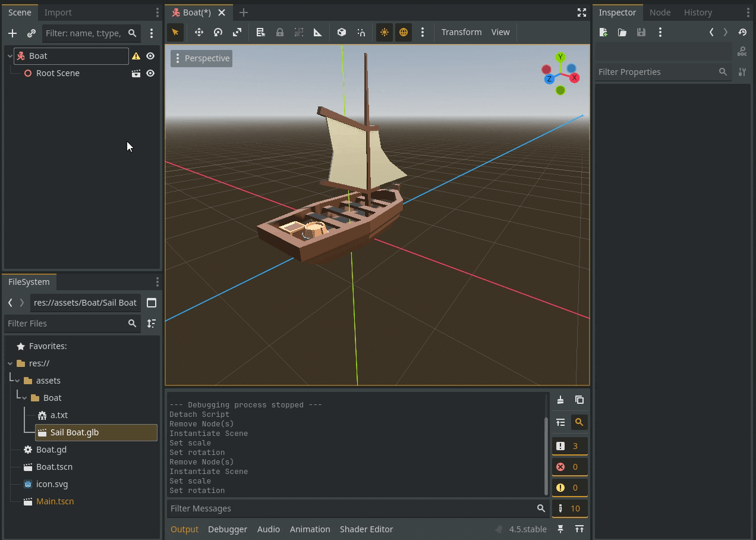Toggle error messages filter in output

pyautogui.click(x=569, y=467)
